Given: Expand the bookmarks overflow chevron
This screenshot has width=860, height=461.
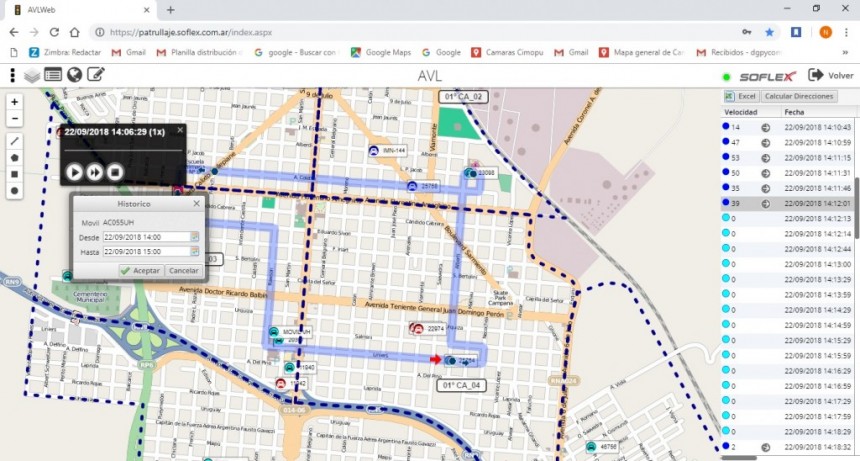Looking at the screenshot, I should tap(845, 53).
